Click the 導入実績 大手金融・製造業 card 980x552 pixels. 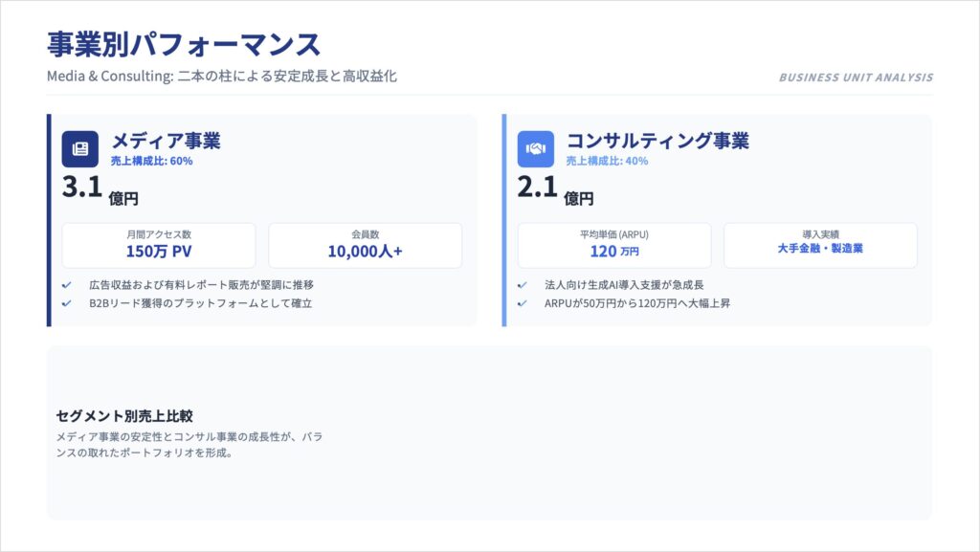(820, 245)
